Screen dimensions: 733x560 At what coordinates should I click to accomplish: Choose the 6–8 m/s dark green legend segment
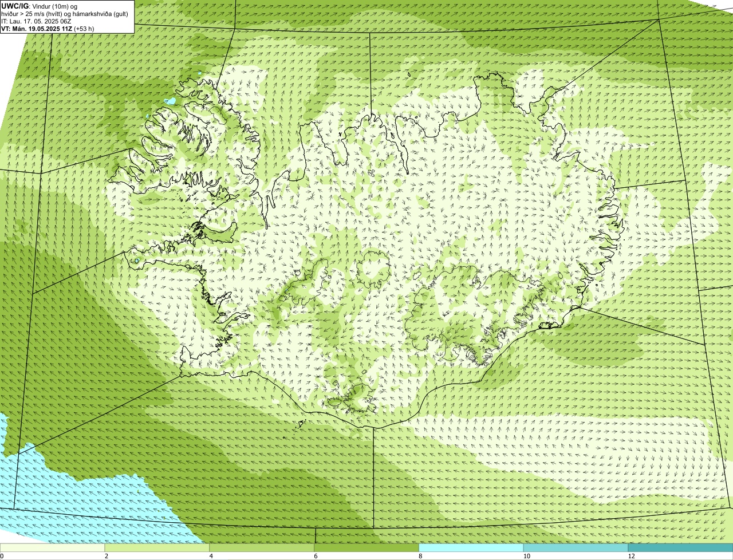tap(367, 547)
